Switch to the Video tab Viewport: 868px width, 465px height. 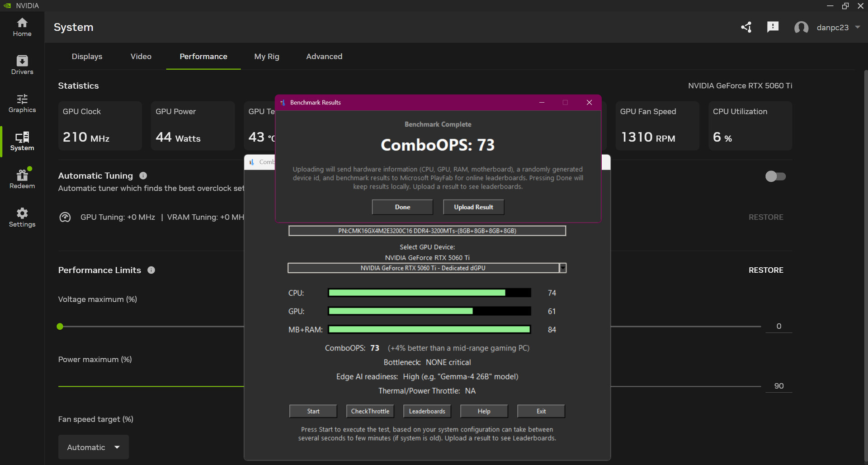pos(141,57)
